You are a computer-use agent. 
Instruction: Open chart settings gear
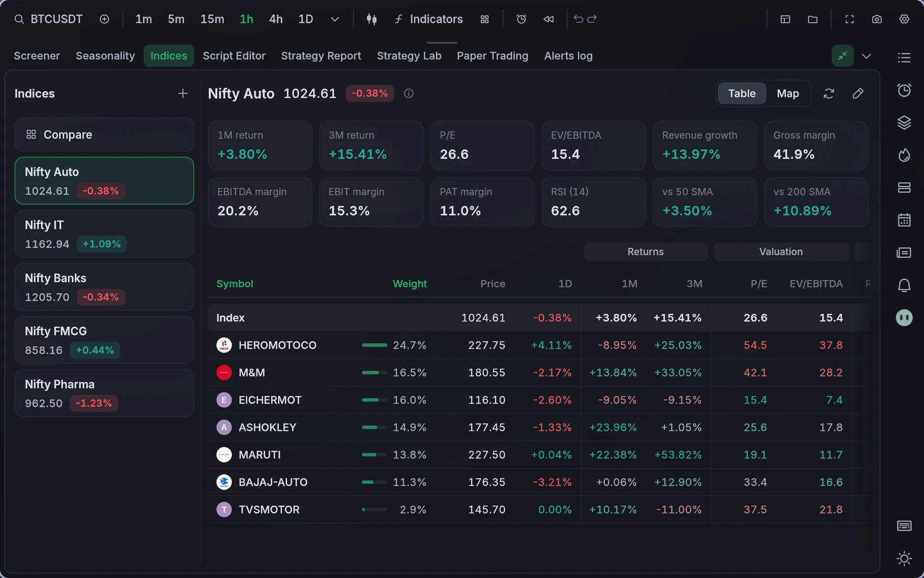coord(904,19)
